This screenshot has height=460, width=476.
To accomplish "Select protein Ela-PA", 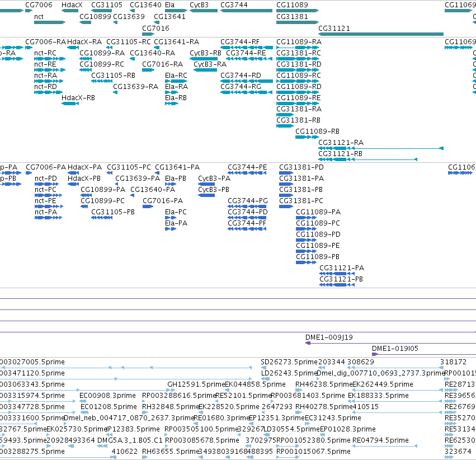I will pyautogui.click(x=171, y=229).
